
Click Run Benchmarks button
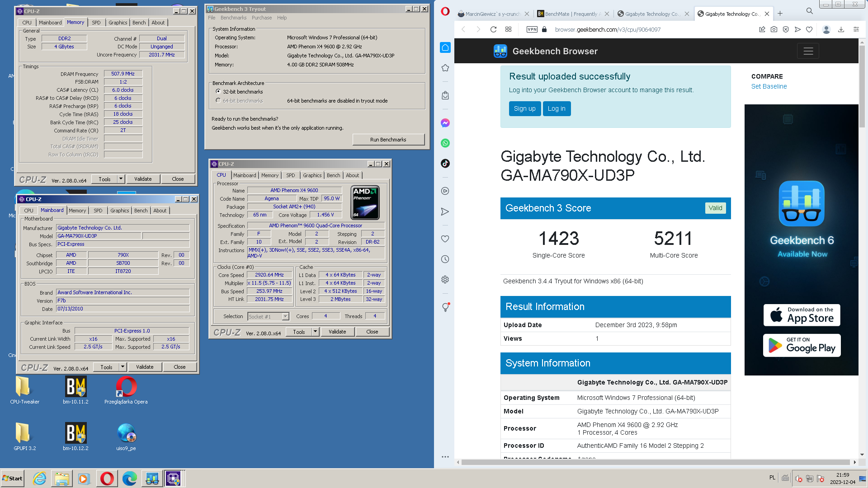388,140
